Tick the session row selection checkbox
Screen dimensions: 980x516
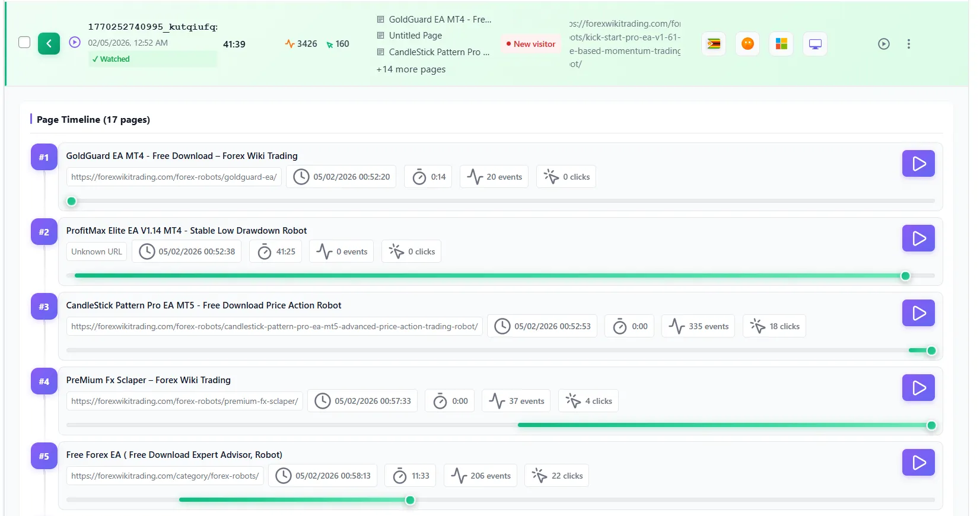tap(24, 42)
